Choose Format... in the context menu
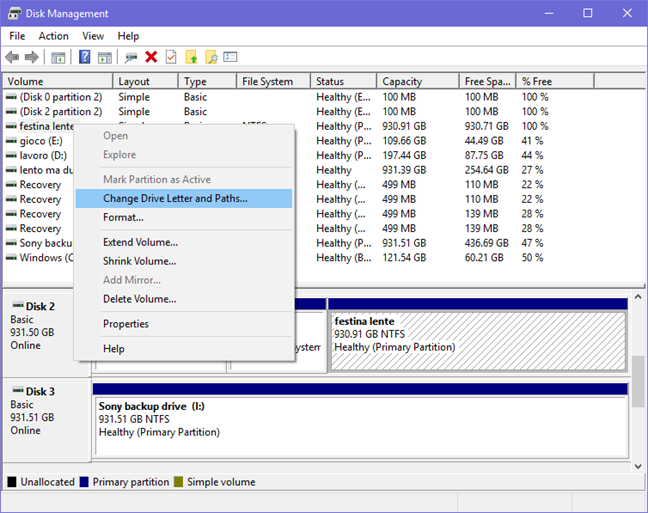The width and height of the screenshot is (648, 513). pos(184,217)
